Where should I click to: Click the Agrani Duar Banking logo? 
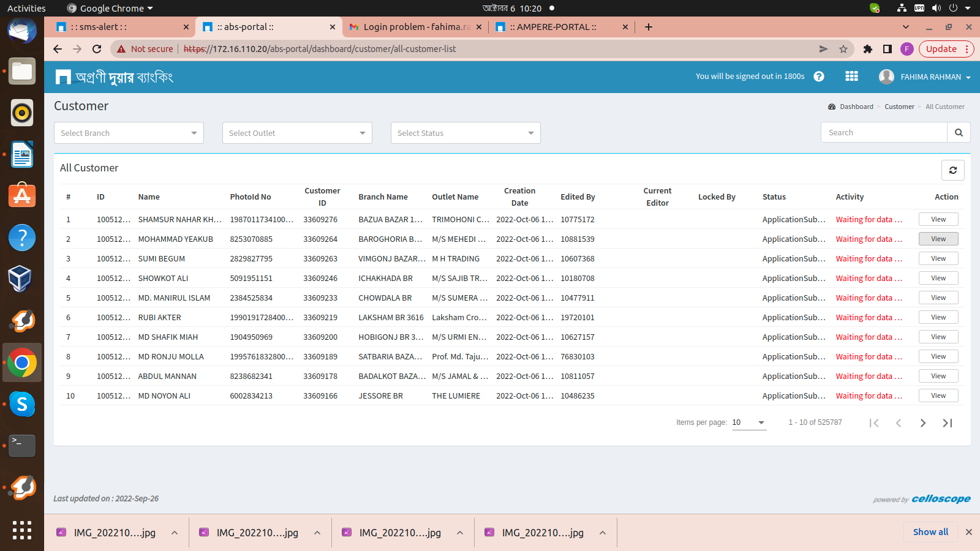(115, 77)
